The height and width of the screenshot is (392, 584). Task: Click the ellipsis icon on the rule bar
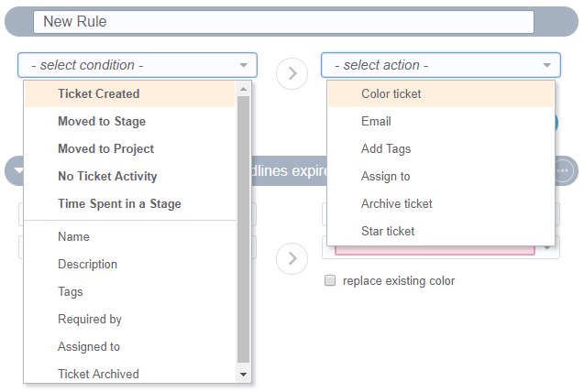[x=563, y=171]
